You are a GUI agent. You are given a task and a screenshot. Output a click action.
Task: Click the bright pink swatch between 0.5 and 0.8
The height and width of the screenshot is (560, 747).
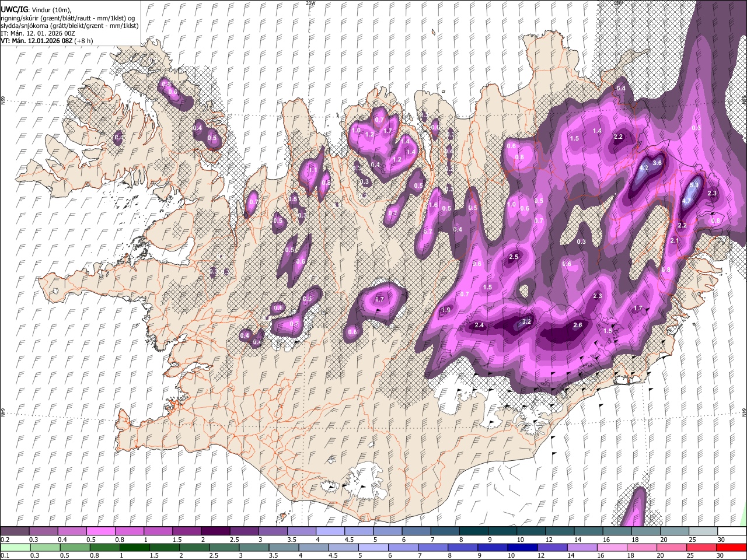pos(100,531)
